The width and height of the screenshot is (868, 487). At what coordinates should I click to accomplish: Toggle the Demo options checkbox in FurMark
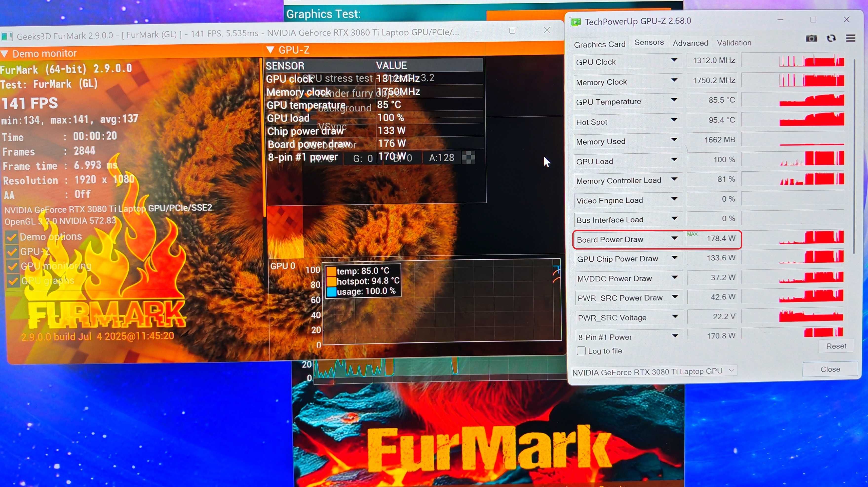pos(12,237)
